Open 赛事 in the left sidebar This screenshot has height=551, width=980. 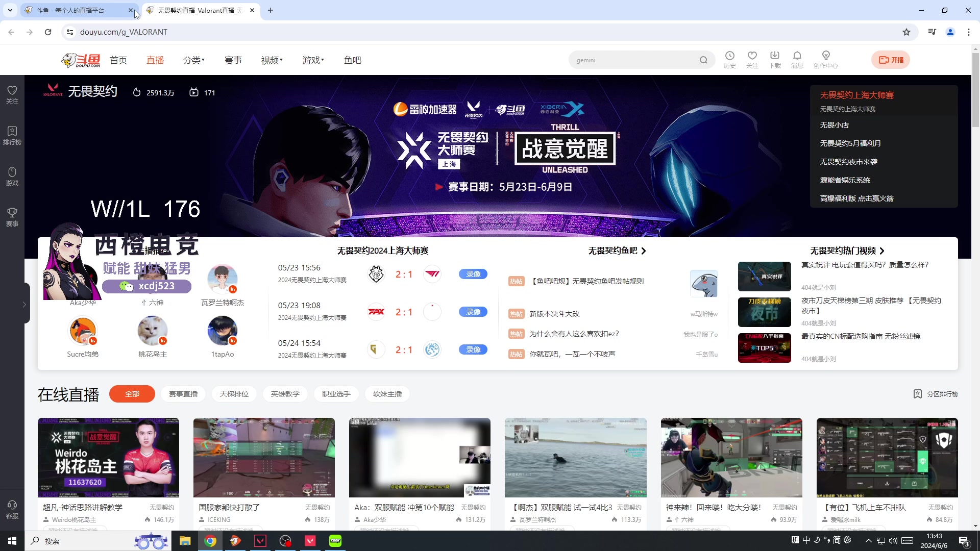12,217
